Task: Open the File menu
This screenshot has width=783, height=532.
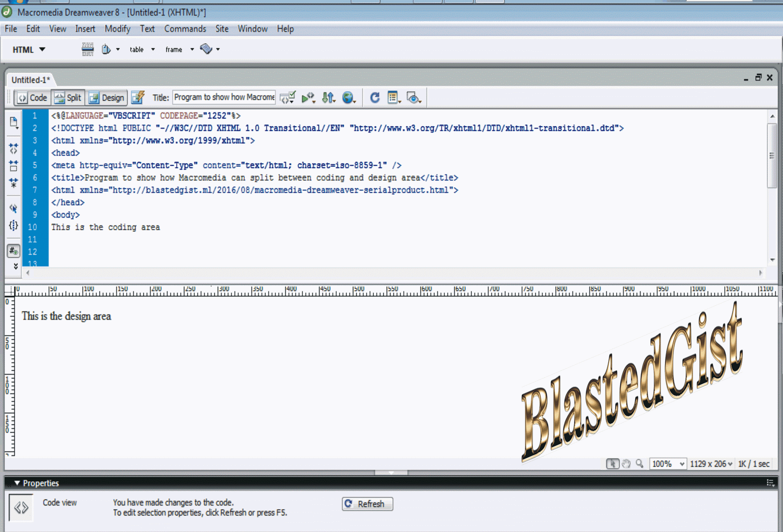Action: click(11, 29)
